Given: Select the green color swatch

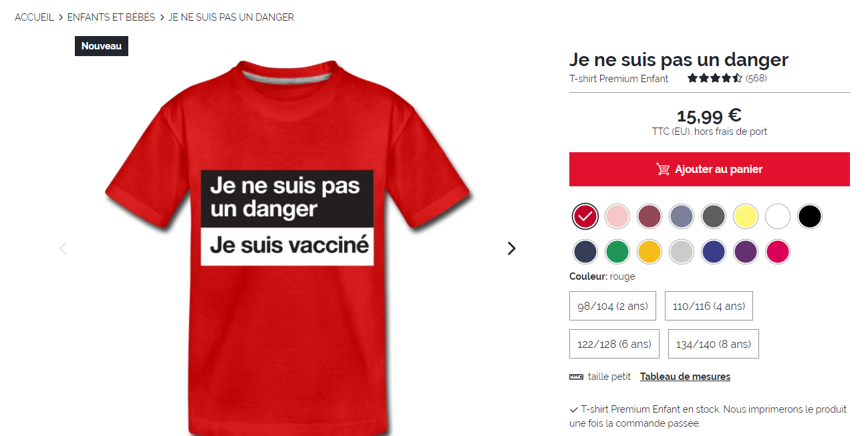Looking at the screenshot, I should point(617,252).
